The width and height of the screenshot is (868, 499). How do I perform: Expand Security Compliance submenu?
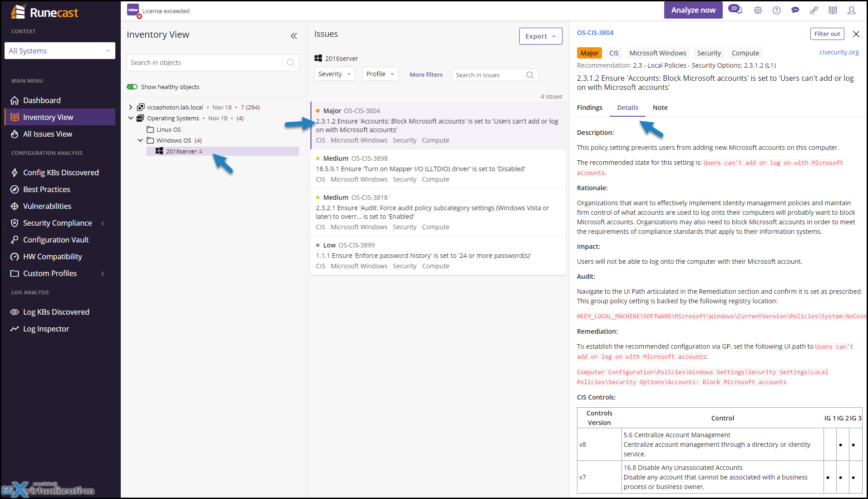click(x=103, y=223)
